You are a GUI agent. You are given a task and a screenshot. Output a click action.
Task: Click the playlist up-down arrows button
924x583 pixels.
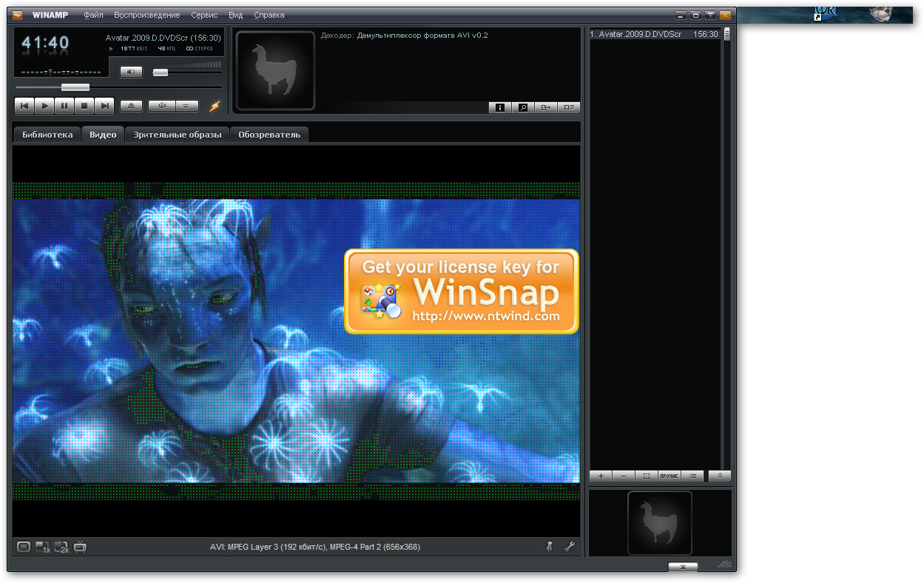point(719,476)
